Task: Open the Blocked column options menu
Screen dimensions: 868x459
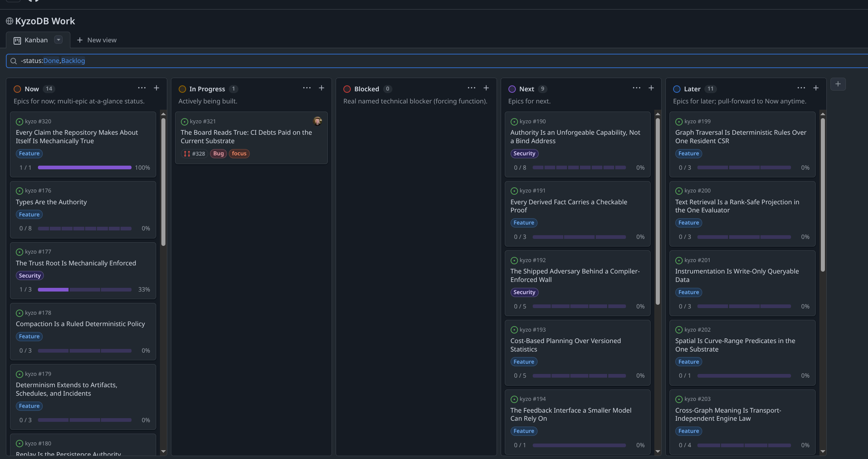Action: pos(472,88)
